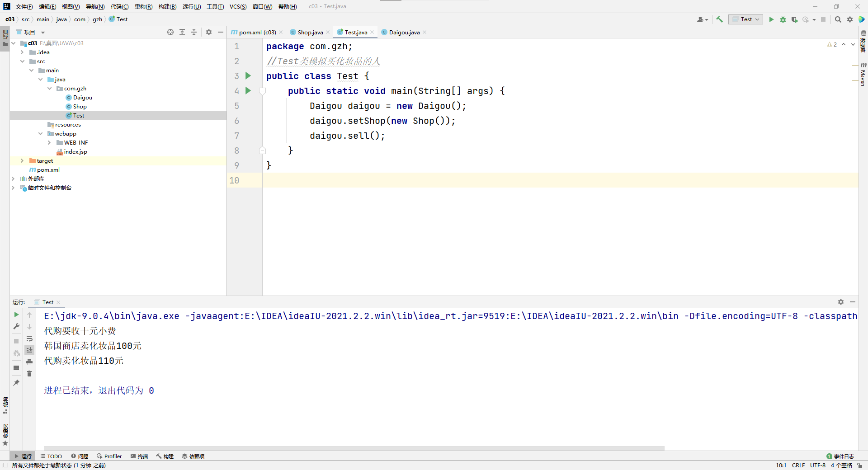
Task: Toggle Structure tool window on the left edge
Action: pos(5,405)
